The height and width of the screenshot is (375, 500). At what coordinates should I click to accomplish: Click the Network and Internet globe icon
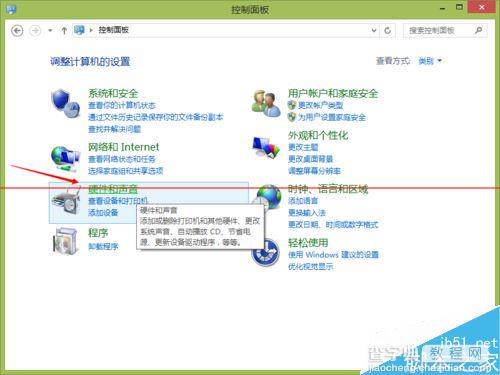[x=66, y=159]
